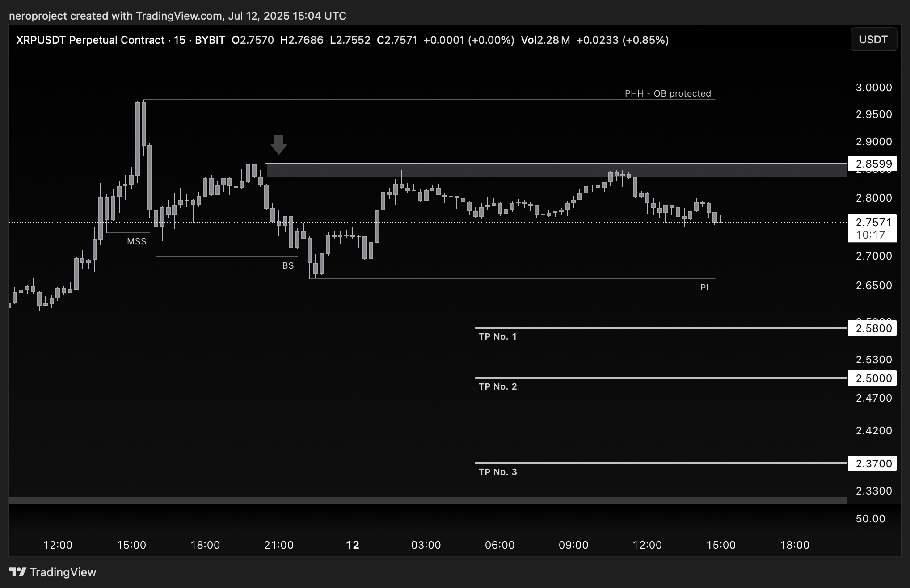Click the 2.5800 TP price label
This screenshot has width=910, height=588.
click(872, 328)
